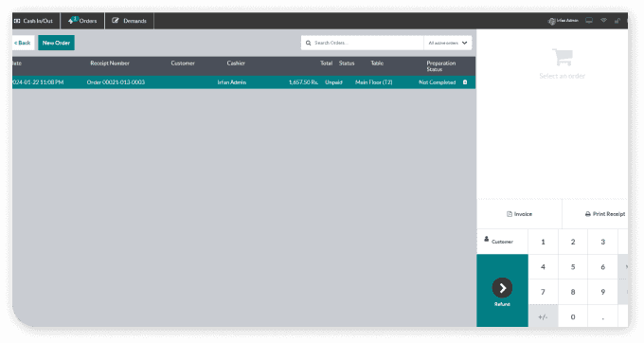
Task: Click the Wi-Fi connection status icon
Action: (604, 21)
